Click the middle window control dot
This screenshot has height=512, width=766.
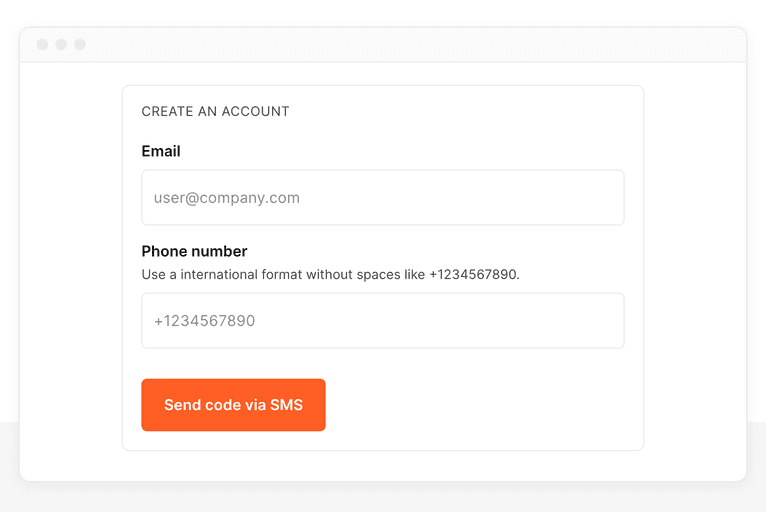tap(61, 45)
